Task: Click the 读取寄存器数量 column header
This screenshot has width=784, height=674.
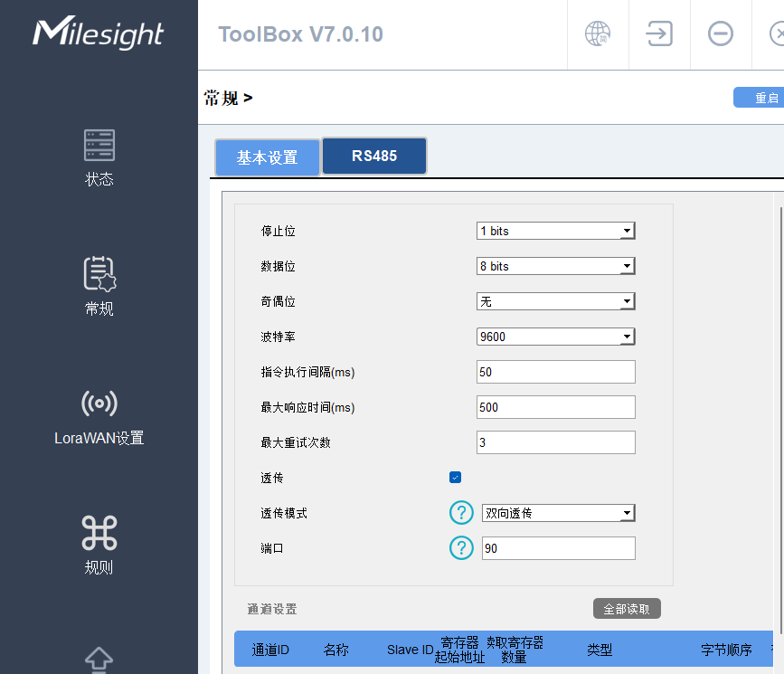Action: point(515,650)
